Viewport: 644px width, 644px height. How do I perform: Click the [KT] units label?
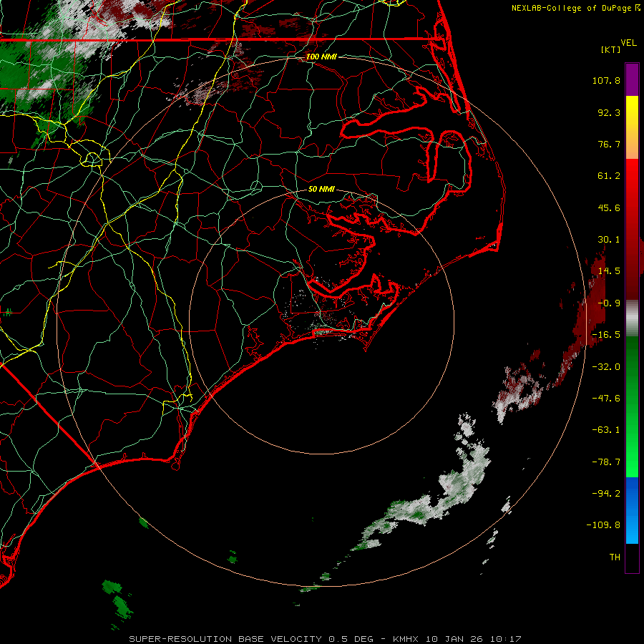pos(610,49)
